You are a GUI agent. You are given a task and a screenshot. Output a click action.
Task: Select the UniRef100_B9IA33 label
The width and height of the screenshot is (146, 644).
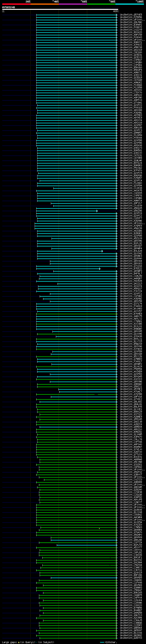[x=131, y=32]
